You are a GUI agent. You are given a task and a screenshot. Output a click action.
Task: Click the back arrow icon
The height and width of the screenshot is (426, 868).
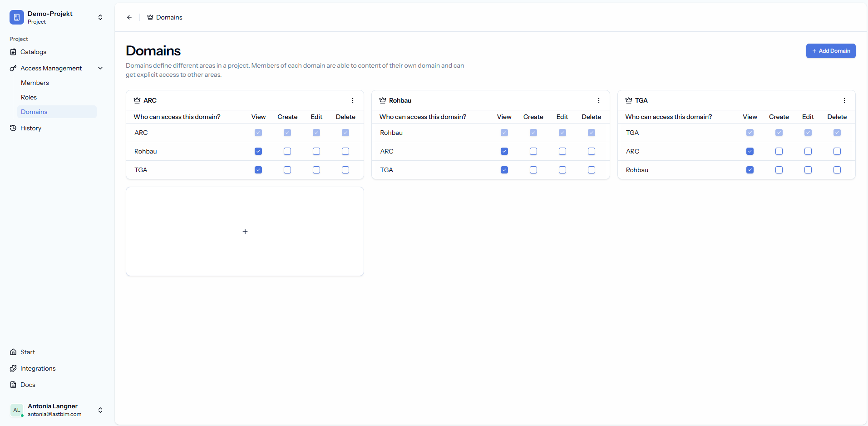click(x=129, y=17)
